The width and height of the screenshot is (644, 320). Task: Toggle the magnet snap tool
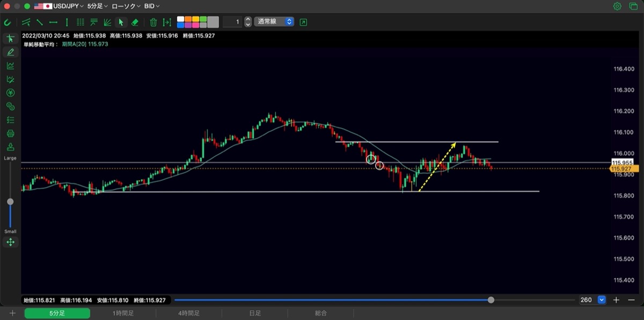[8, 23]
